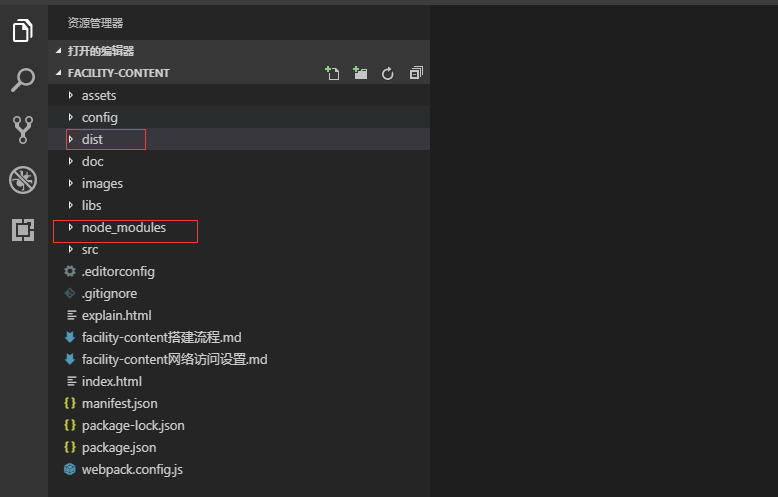
Task: Click the gear icon beside .editorconfig
Action: (70, 271)
